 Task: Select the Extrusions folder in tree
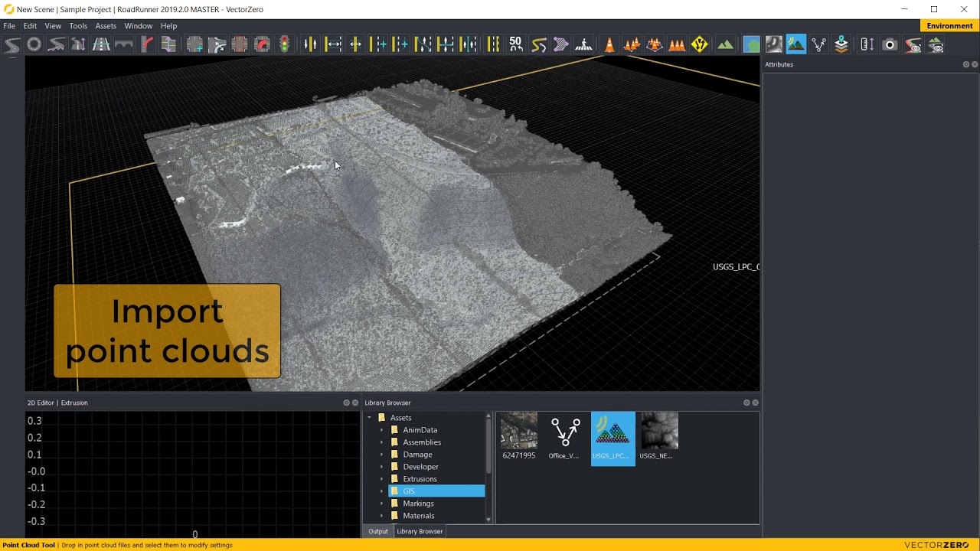tap(420, 479)
